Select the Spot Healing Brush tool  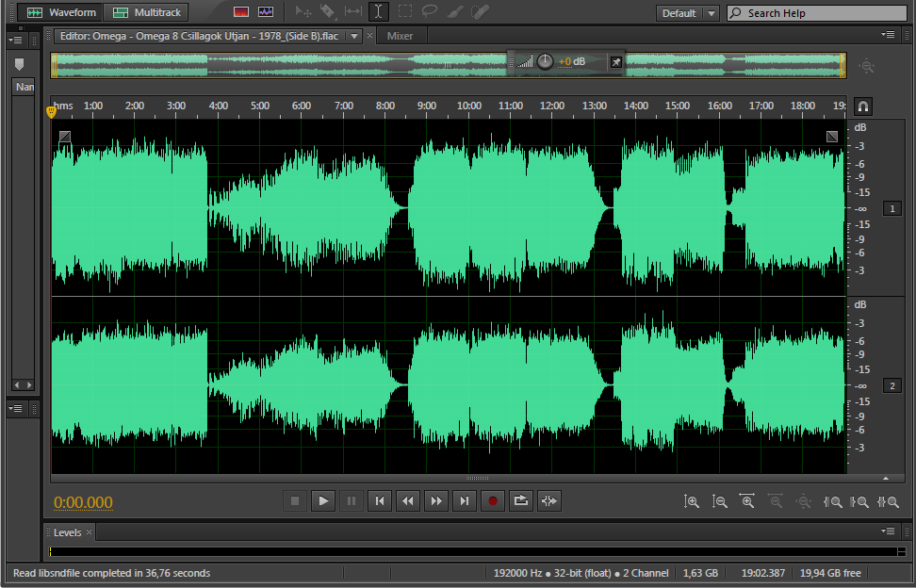[x=481, y=11]
